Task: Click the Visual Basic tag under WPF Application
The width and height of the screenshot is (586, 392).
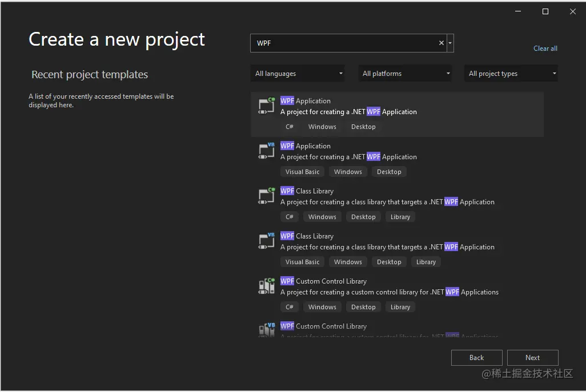Action: coord(302,172)
